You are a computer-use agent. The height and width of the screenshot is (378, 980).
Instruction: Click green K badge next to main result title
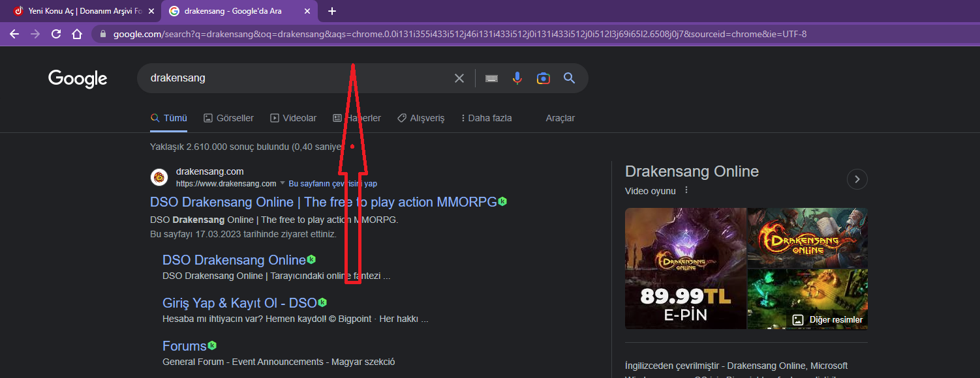pyautogui.click(x=502, y=201)
